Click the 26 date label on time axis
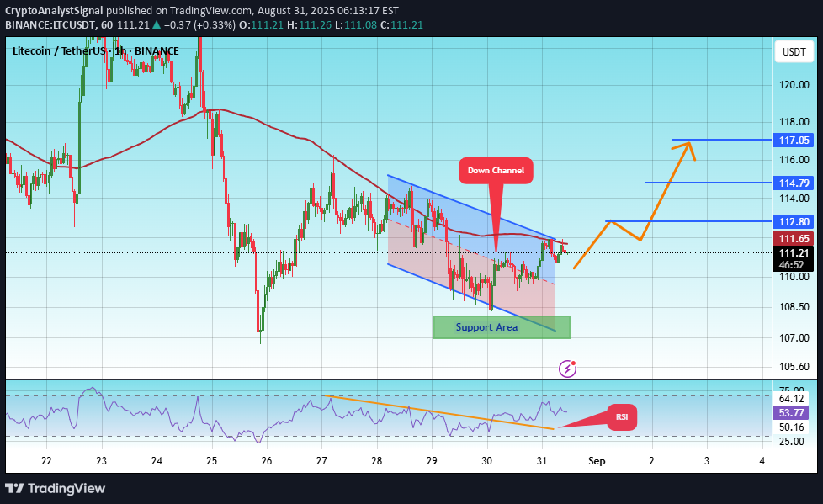Image resolution: width=823 pixels, height=504 pixels. pyautogui.click(x=267, y=461)
